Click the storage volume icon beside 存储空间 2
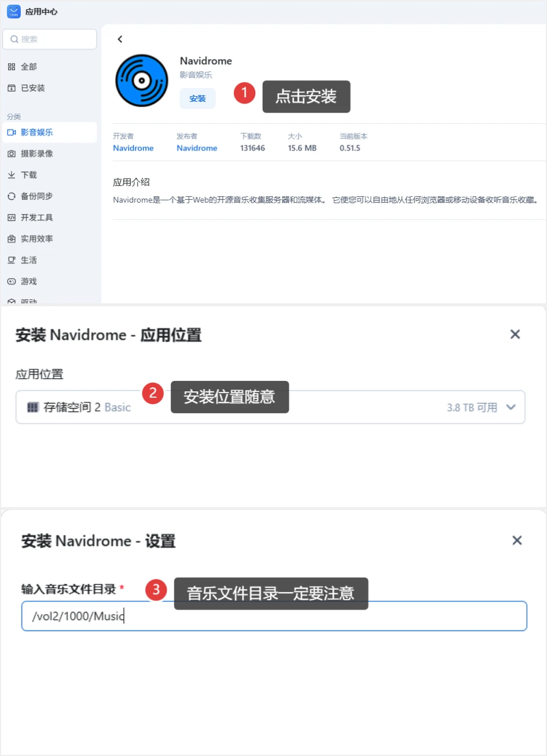The height and width of the screenshot is (756, 547). (33, 408)
